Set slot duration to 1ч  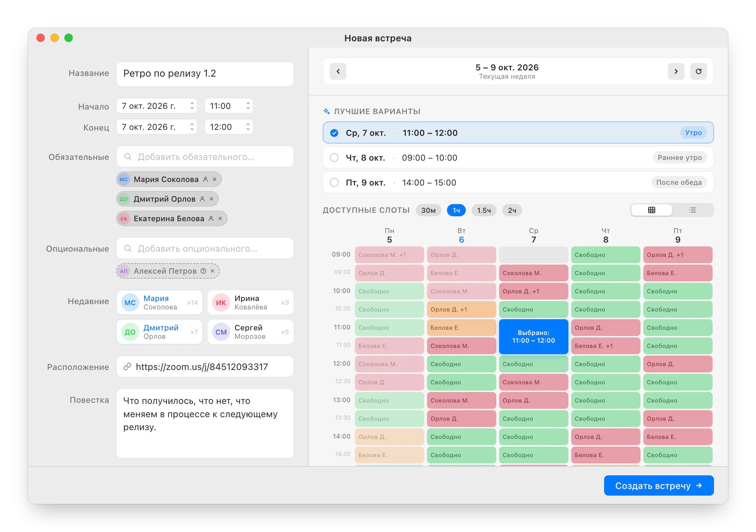click(456, 210)
